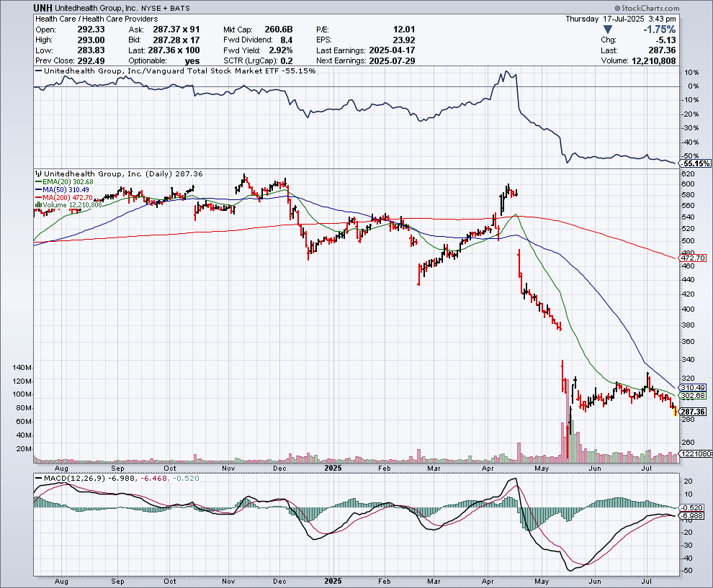Select the 302.68 EMA(20) price tag
This screenshot has height=588, width=713.
pos(693,396)
